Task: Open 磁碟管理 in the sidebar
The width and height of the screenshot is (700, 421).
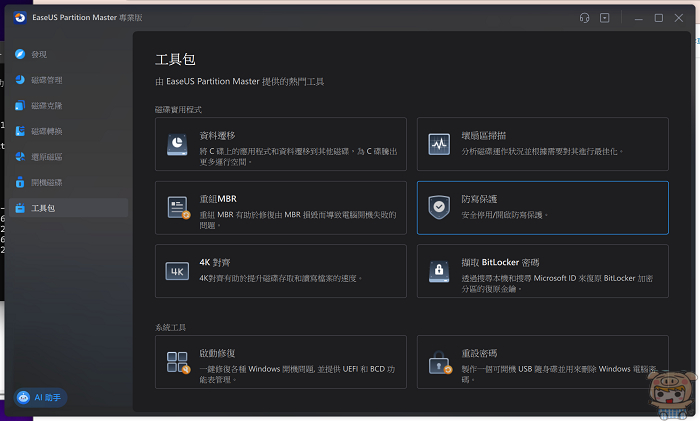Action: coord(46,80)
